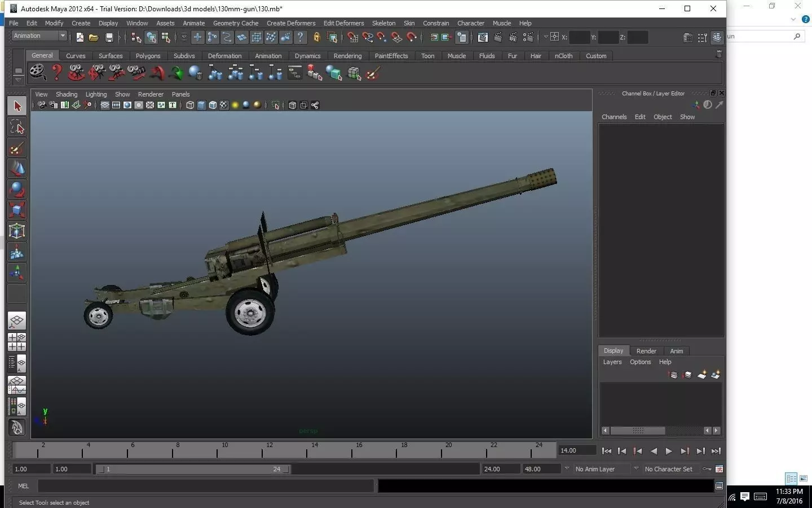
Task: Click the MEL command input field
Action: [206, 486]
